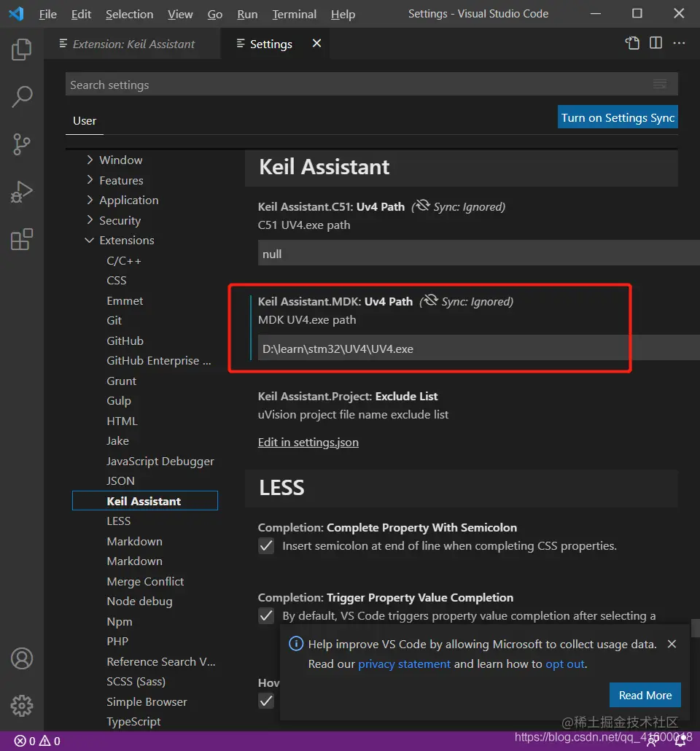The width and height of the screenshot is (700, 751).
Task: Toggle Complete Property With Semicolon checkbox
Action: click(x=266, y=545)
